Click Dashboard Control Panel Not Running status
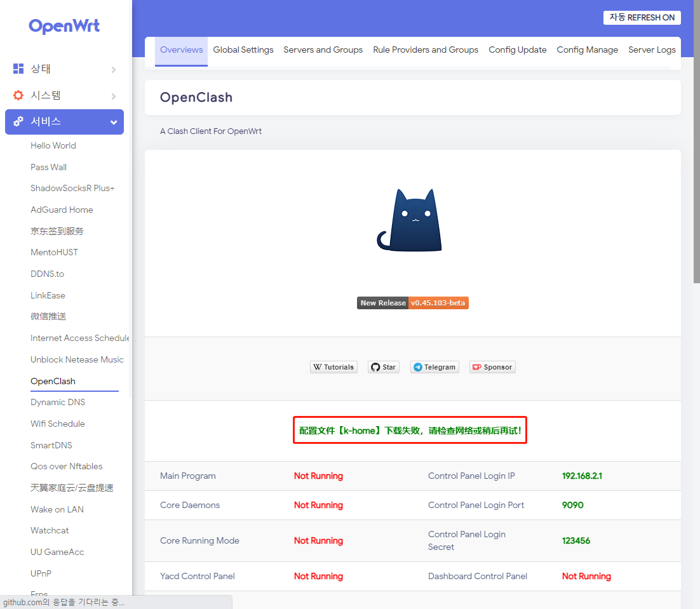 click(586, 577)
